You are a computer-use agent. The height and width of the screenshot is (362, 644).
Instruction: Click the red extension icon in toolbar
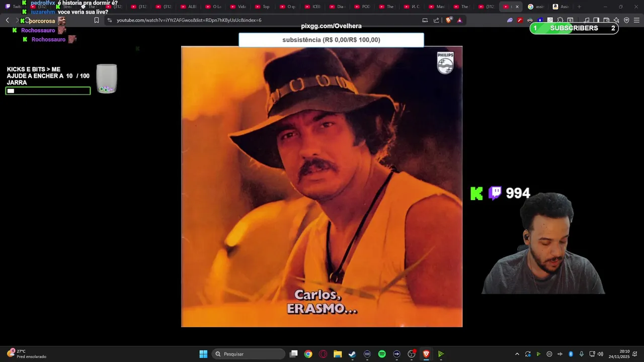coord(520,20)
